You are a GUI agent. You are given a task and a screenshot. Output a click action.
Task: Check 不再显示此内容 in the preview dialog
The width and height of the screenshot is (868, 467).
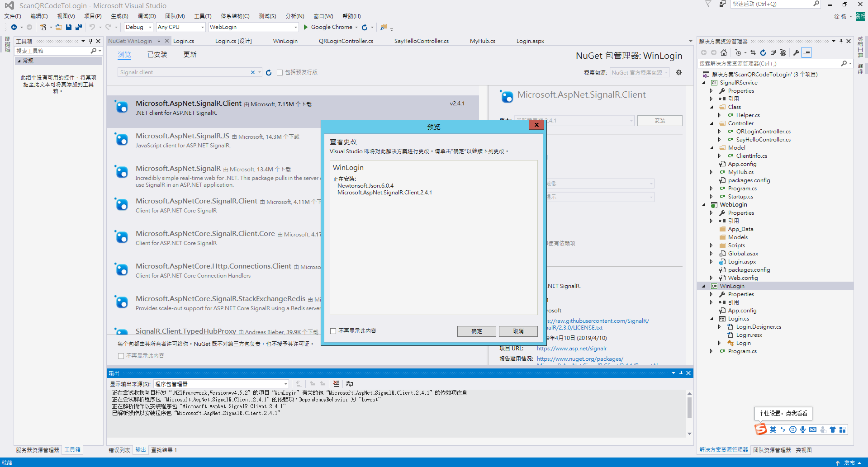point(333,331)
